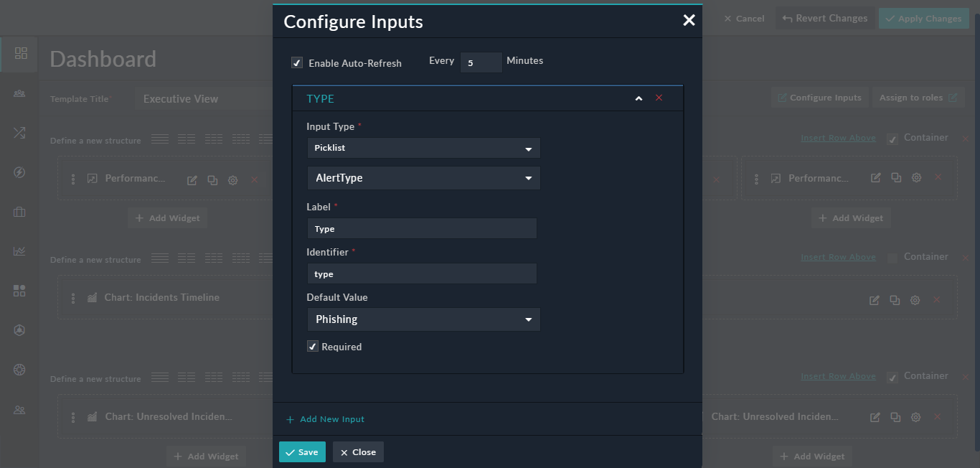The image size is (980, 468).
Task: Open the Dashboard grid icon in sidebar
Action: coord(19,54)
